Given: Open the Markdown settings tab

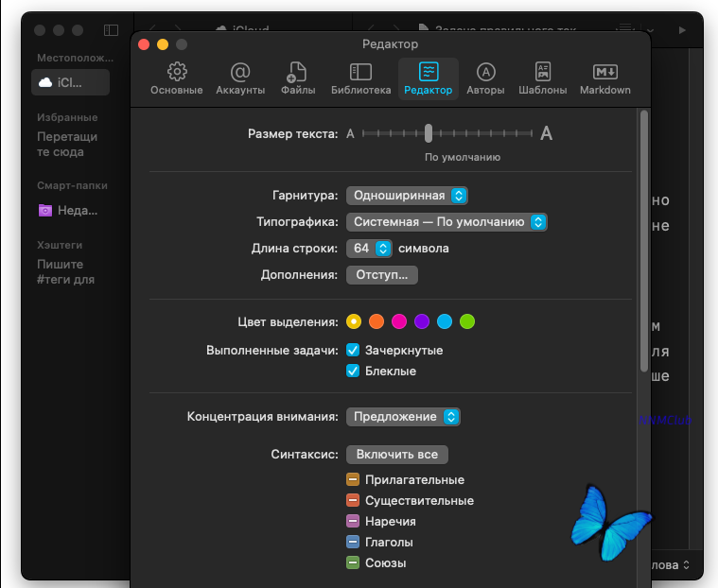Looking at the screenshot, I should [604, 78].
